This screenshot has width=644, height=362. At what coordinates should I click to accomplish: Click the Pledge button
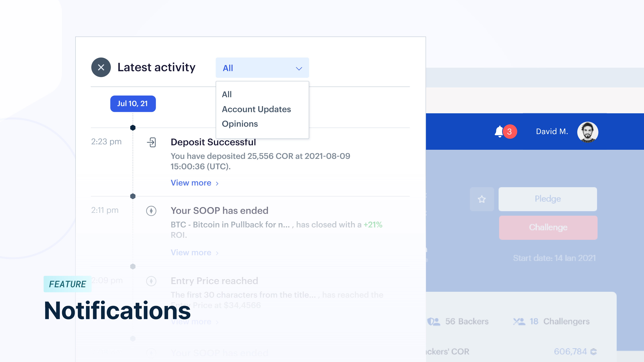tap(548, 198)
